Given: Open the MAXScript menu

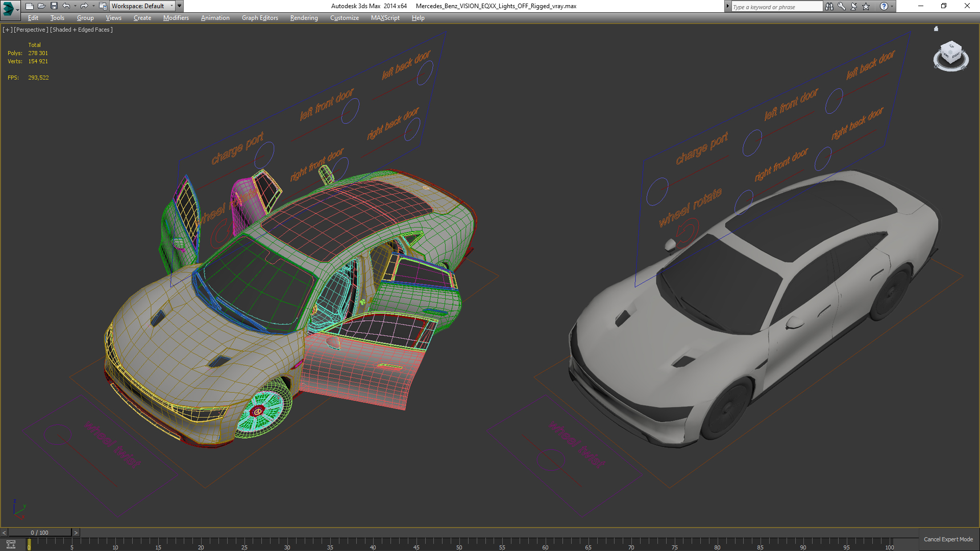Looking at the screenshot, I should (x=385, y=18).
